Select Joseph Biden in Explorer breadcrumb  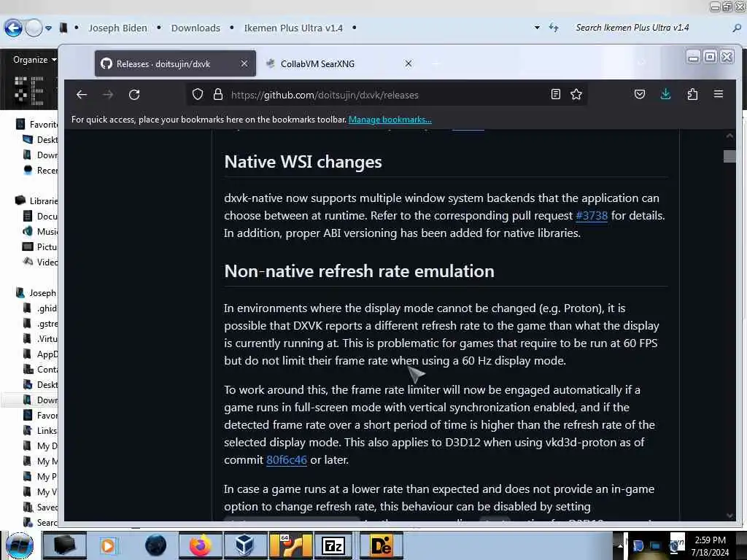pyautogui.click(x=117, y=28)
